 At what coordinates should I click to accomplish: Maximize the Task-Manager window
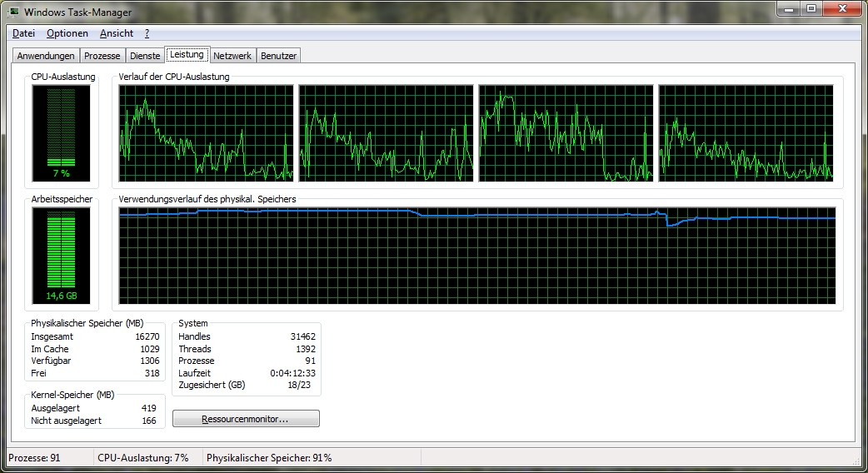pyautogui.click(x=811, y=9)
